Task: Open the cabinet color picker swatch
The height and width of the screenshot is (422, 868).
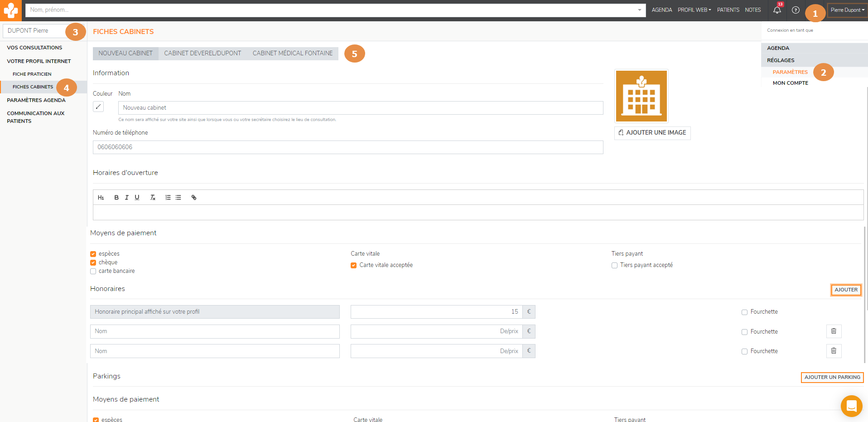Action: (98, 107)
